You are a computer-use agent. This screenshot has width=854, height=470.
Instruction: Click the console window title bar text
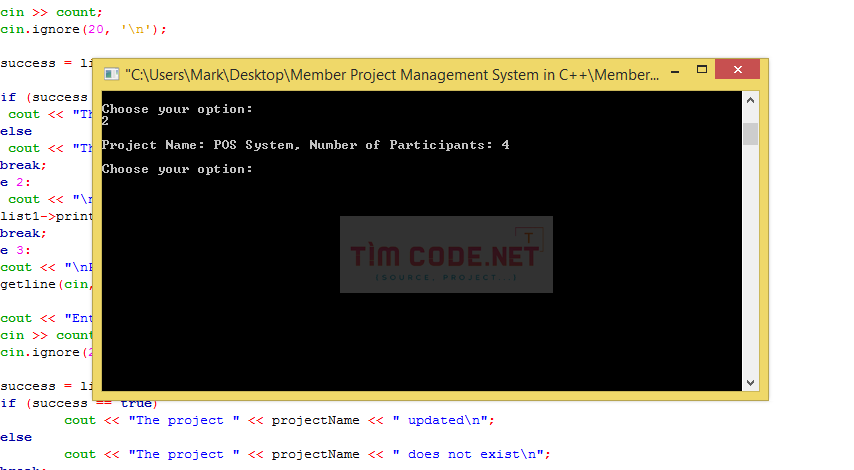[x=392, y=75]
